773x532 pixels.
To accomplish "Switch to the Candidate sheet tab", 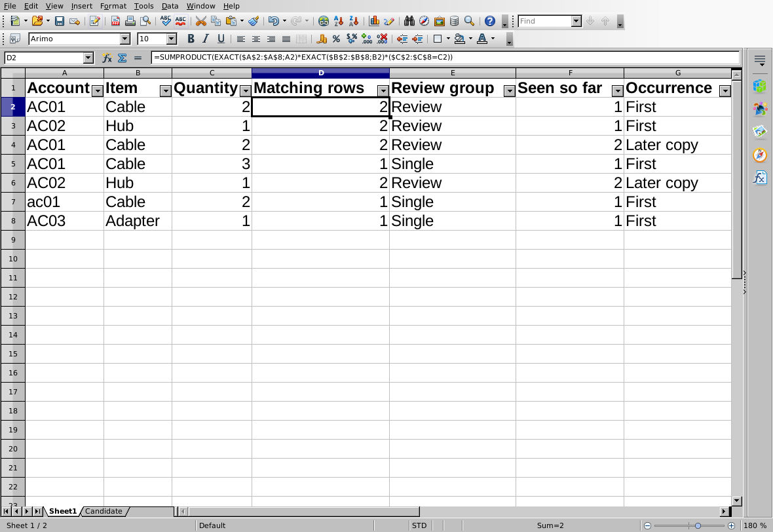I will point(104,511).
